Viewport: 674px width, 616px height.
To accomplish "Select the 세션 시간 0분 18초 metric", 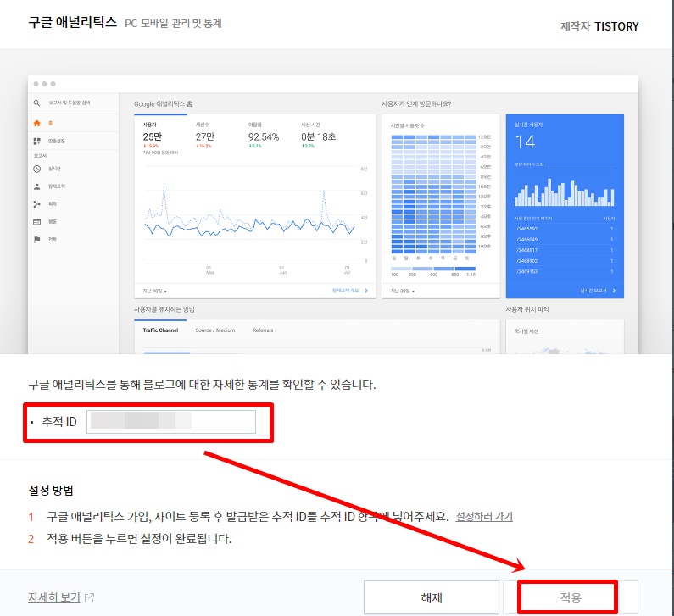I will coord(319,136).
